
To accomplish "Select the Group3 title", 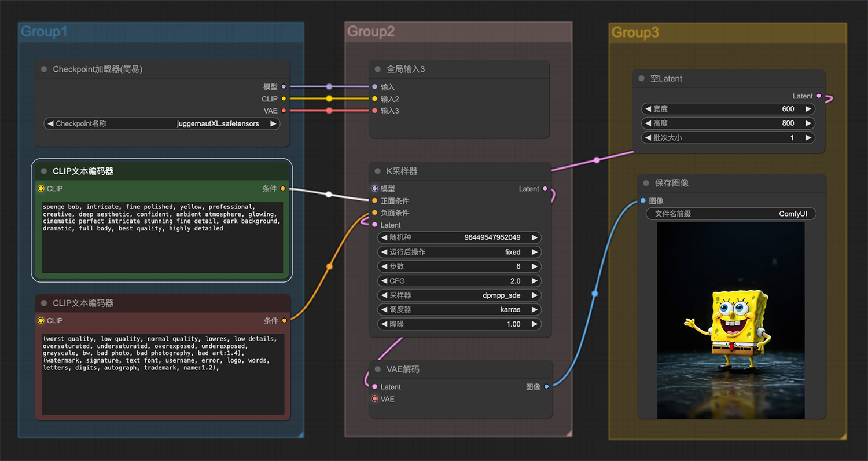I will (x=635, y=32).
